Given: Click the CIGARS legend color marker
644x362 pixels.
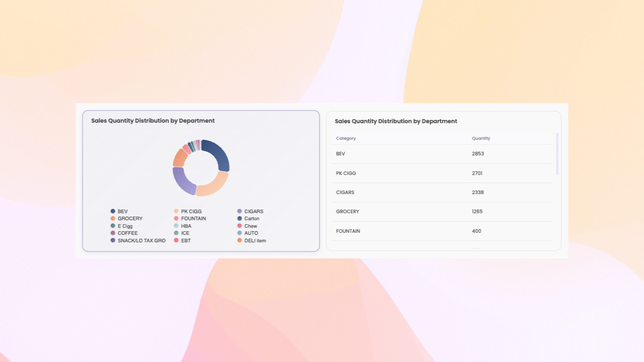Looking at the screenshot, I should [x=239, y=211].
